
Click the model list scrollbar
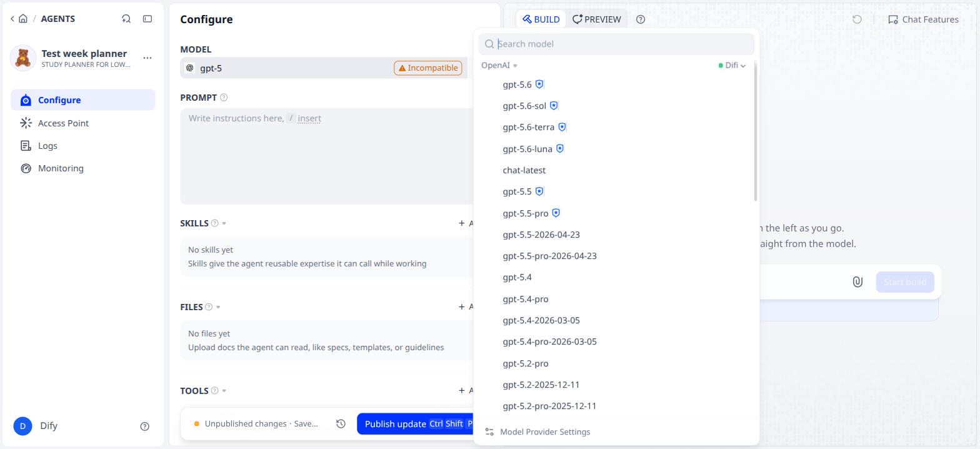(756, 131)
